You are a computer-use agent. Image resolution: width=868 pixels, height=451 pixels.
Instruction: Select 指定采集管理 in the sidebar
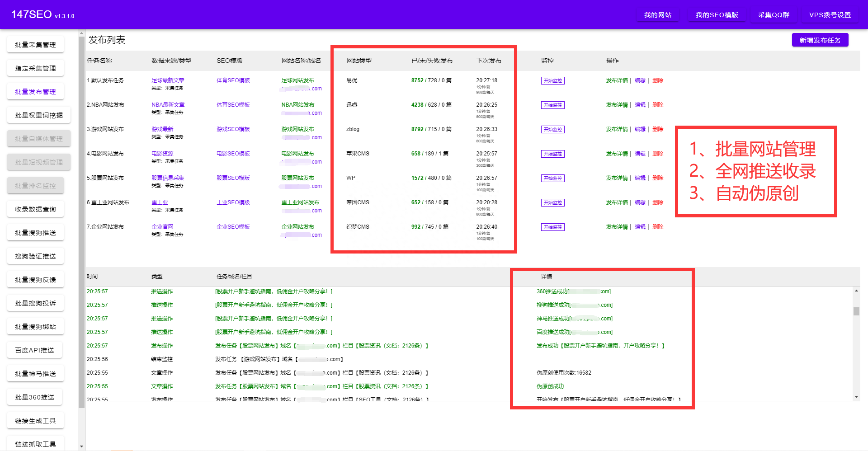tap(35, 68)
